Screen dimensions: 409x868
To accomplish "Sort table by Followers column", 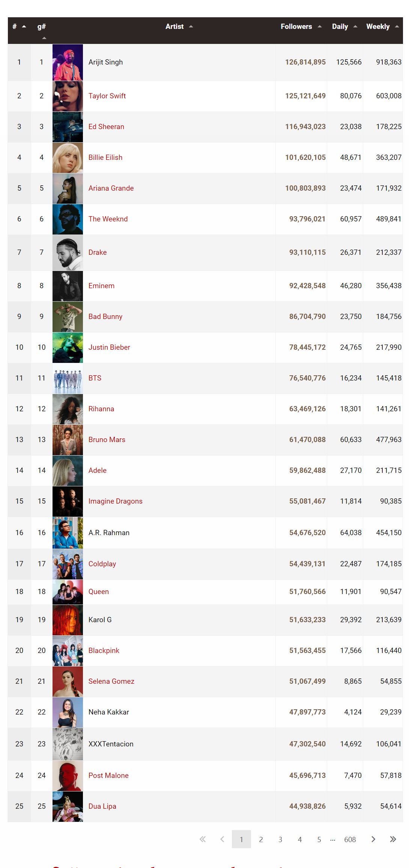I will tap(296, 27).
